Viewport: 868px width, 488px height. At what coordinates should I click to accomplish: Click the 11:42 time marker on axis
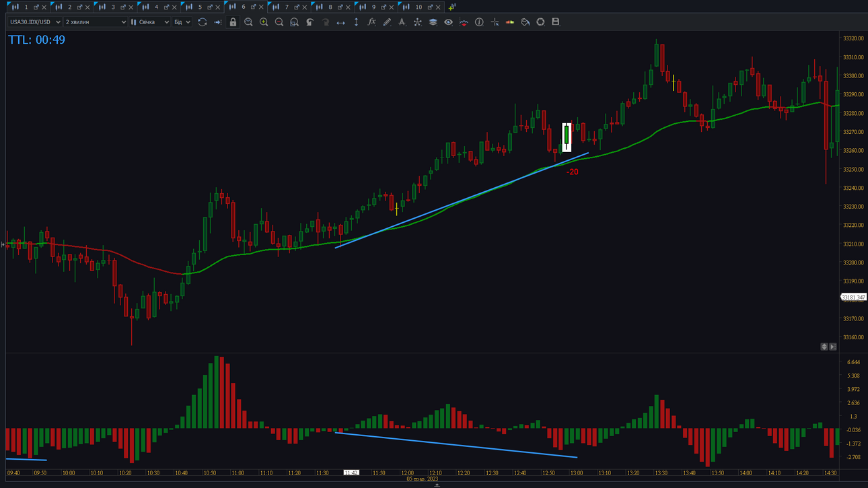click(x=351, y=473)
